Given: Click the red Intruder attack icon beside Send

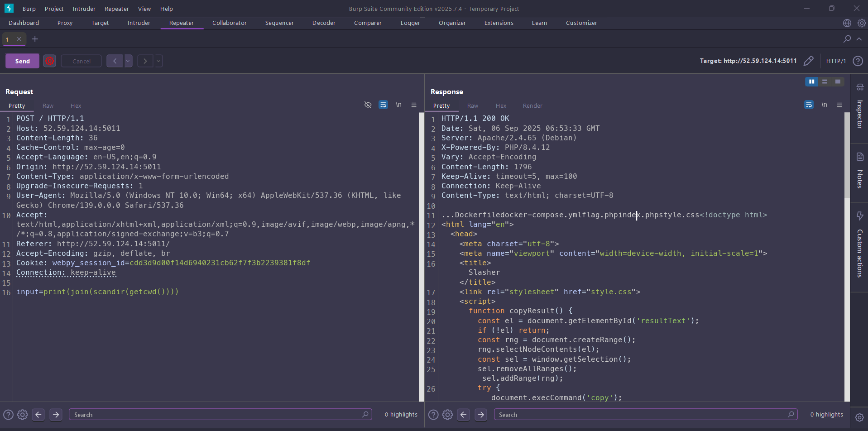Looking at the screenshot, I should click(x=49, y=61).
